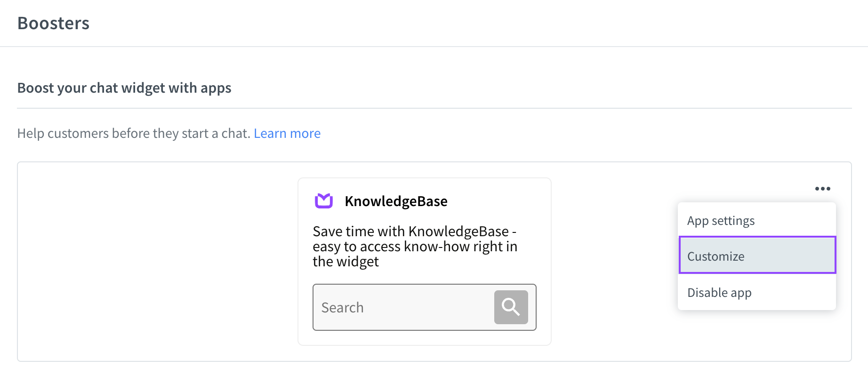Open the Learn more link
This screenshot has width=868, height=367.
click(287, 134)
